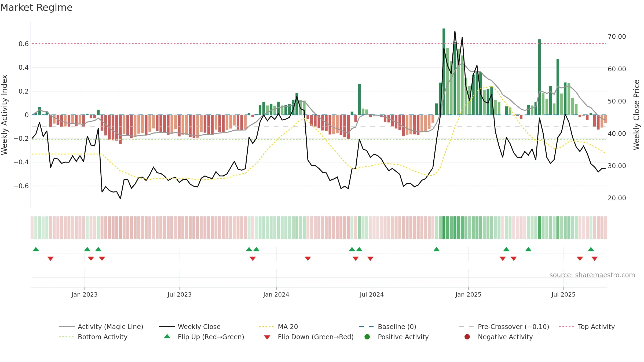Click the Negative Activity legend label
This screenshot has height=362, width=644.
[x=505, y=337]
